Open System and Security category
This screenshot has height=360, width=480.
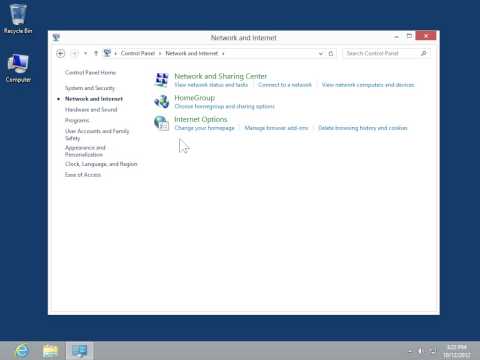tap(90, 88)
